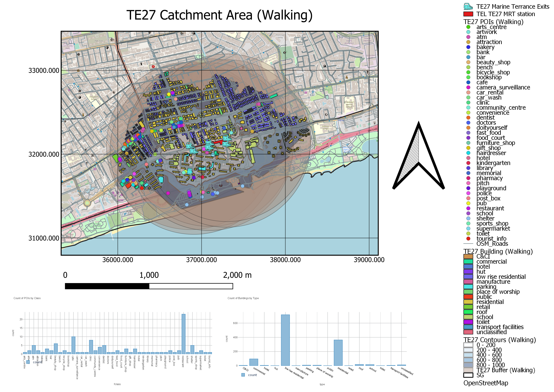Click the restaurant legend circle marker

(468, 208)
